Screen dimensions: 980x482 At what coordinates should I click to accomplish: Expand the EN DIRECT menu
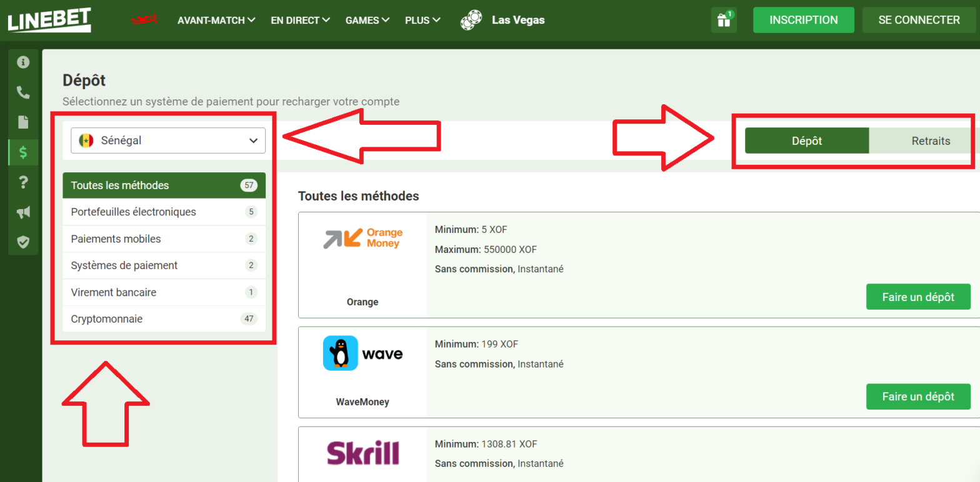pyautogui.click(x=300, y=20)
